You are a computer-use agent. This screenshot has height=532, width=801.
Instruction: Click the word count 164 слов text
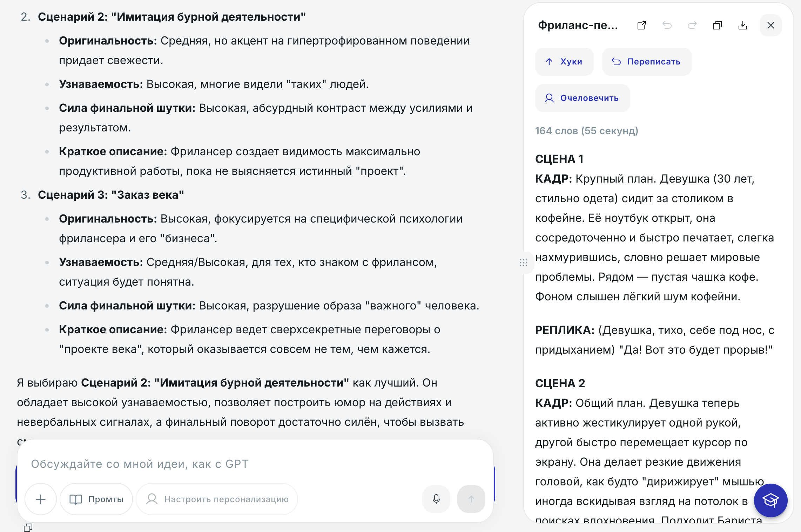click(x=586, y=131)
